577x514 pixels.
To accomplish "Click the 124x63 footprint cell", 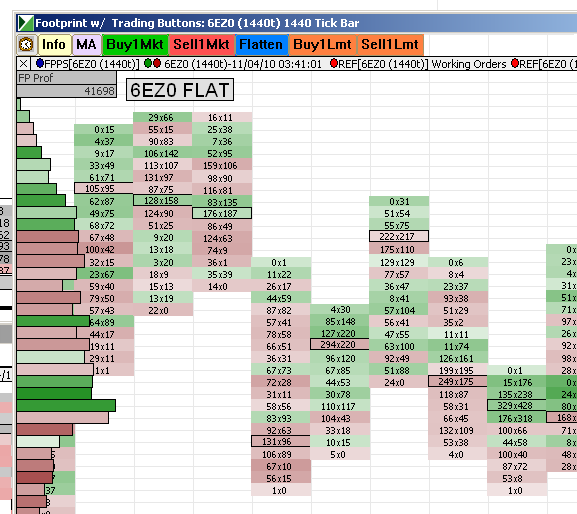I will coord(222,238).
